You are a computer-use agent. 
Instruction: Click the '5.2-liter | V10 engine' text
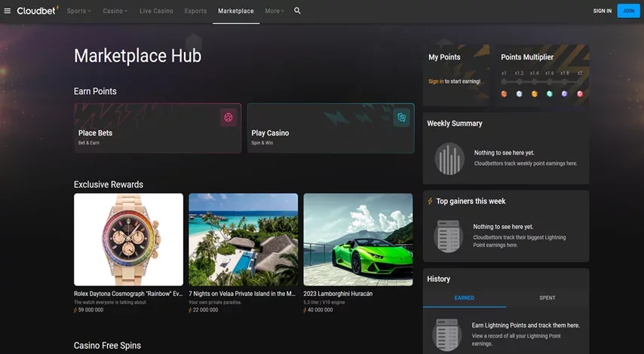click(324, 302)
